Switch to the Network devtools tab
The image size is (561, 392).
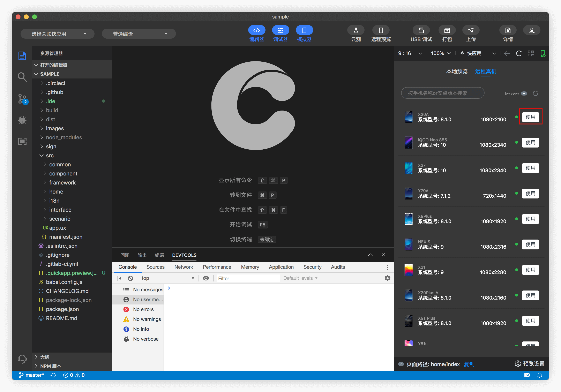(x=184, y=267)
